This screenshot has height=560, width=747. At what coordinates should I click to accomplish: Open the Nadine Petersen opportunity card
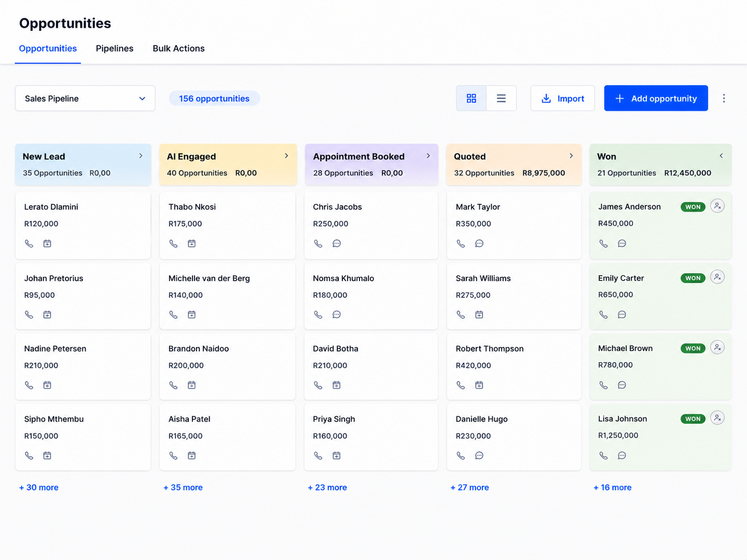[x=83, y=366]
